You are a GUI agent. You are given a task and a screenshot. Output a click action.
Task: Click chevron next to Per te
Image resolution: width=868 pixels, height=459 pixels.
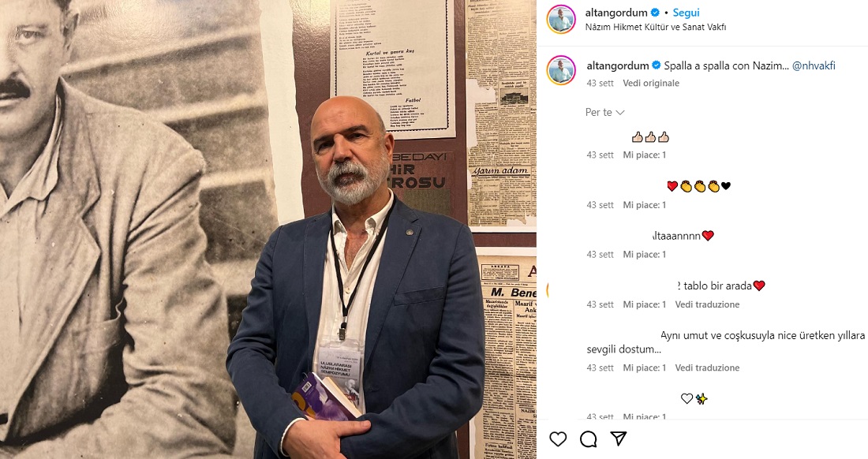pos(620,113)
